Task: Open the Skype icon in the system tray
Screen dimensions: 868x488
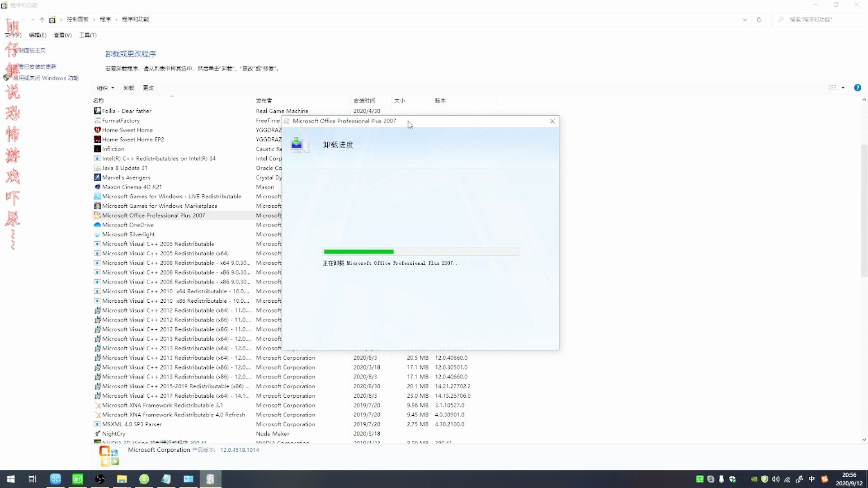Action: tap(711, 479)
